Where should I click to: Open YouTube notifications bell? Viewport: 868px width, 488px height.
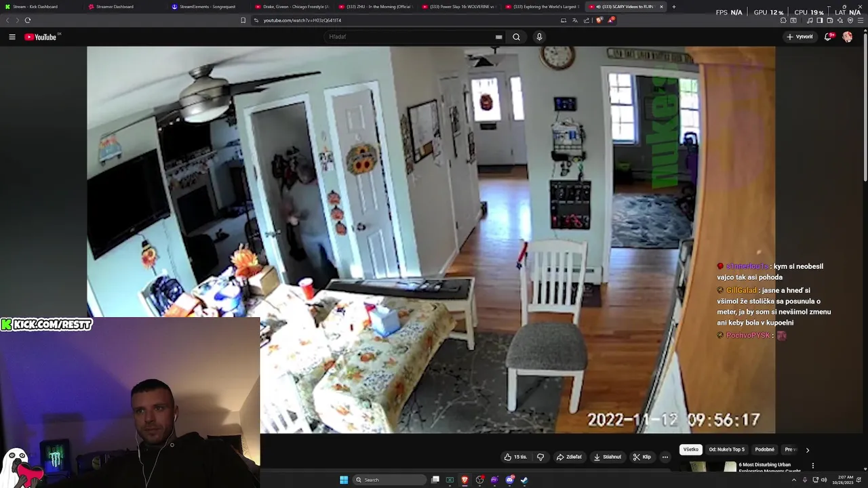tap(828, 37)
